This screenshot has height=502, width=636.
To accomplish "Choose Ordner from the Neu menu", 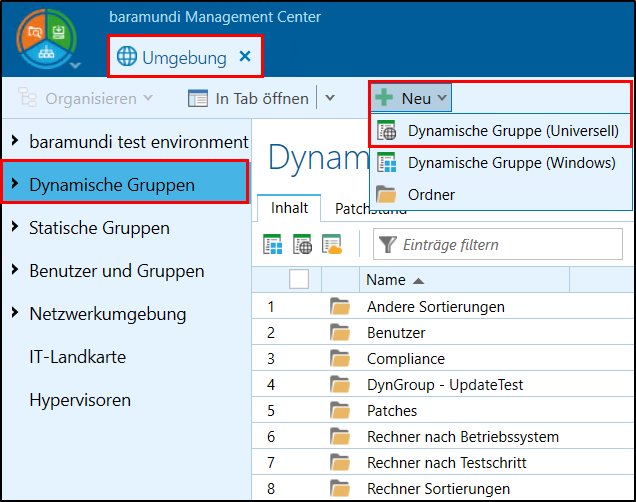I will 431,195.
